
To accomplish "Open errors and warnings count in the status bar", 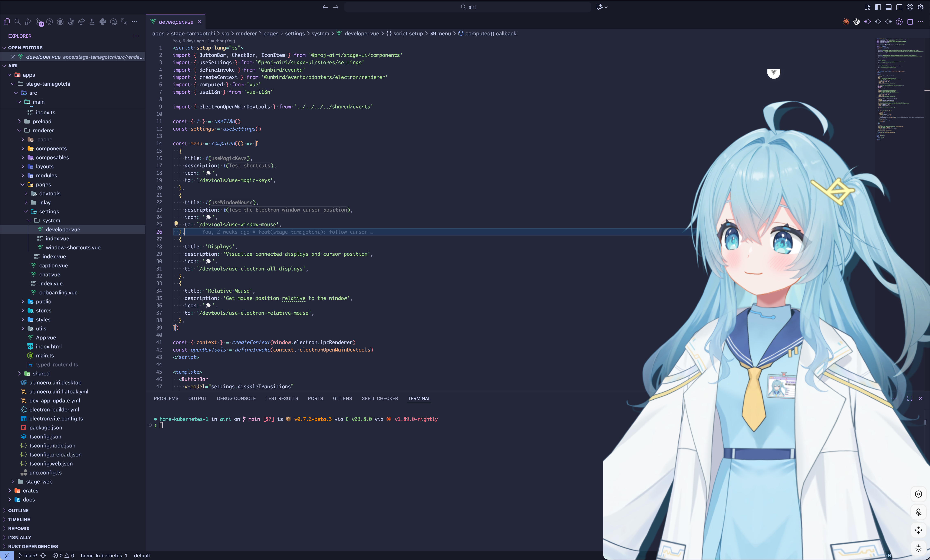I will pyautogui.click(x=63, y=555).
